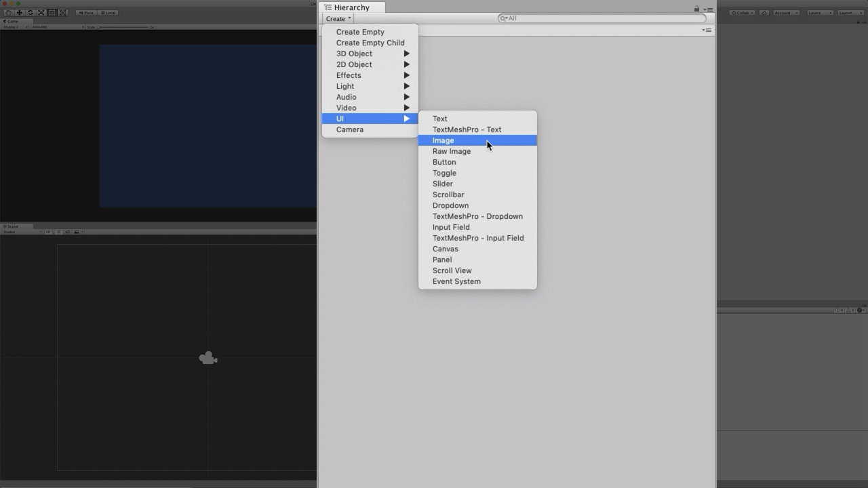Viewport: 868px width, 488px height.
Task: Click the Hierarchy search field
Action: 602,18
